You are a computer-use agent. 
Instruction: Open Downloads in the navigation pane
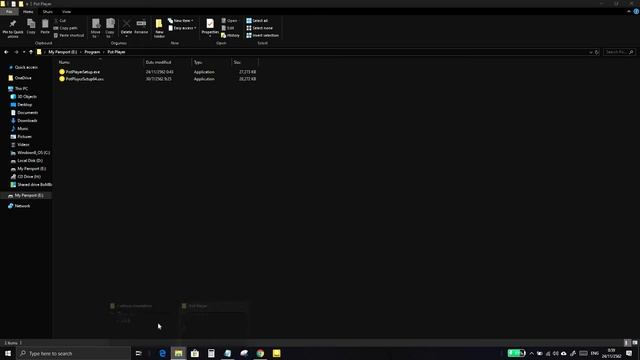tap(27, 121)
